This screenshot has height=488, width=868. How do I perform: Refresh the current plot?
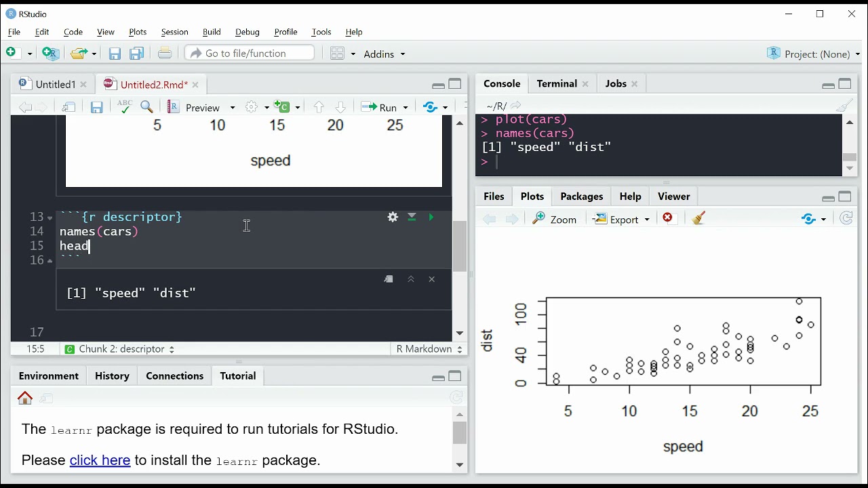click(846, 218)
